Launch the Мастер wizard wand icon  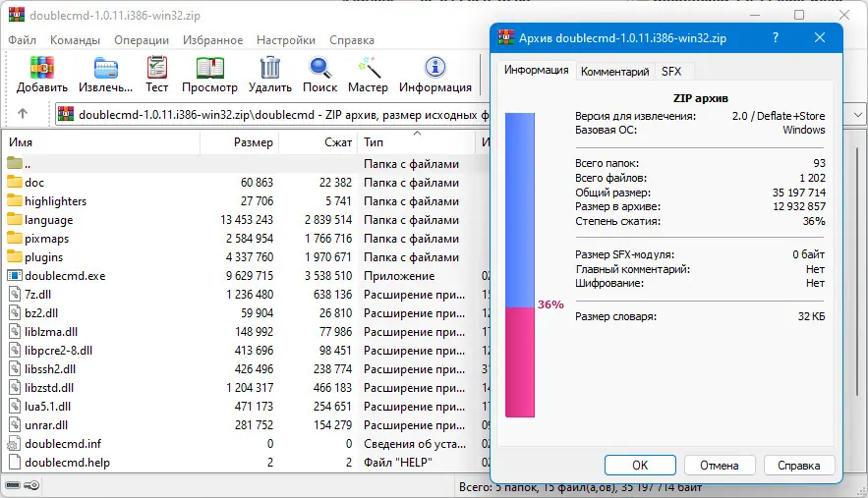tap(368, 68)
